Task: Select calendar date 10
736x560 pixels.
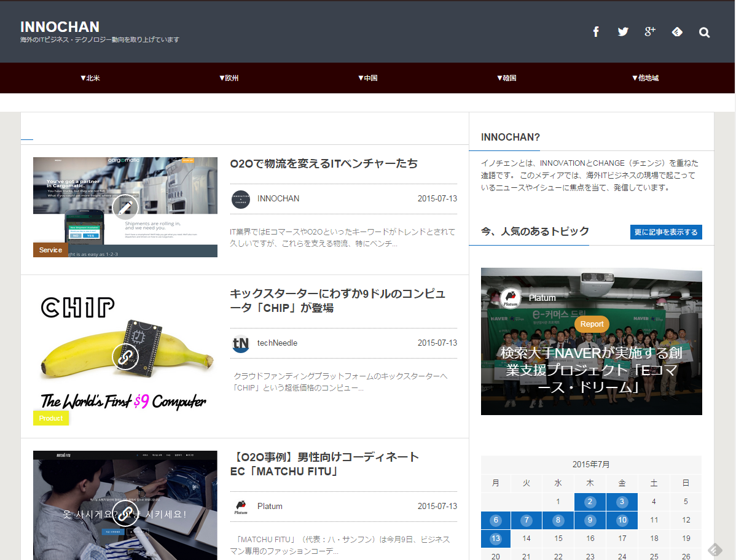Action: pyautogui.click(x=622, y=520)
